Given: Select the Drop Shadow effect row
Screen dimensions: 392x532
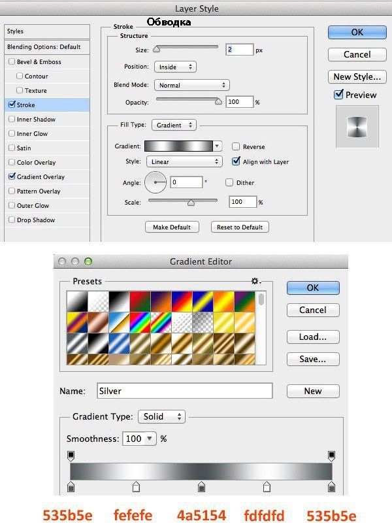Looking at the screenshot, I should click(x=47, y=220).
